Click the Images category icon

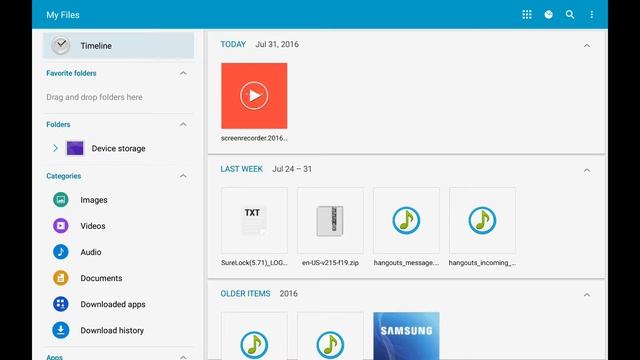pyautogui.click(x=61, y=200)
